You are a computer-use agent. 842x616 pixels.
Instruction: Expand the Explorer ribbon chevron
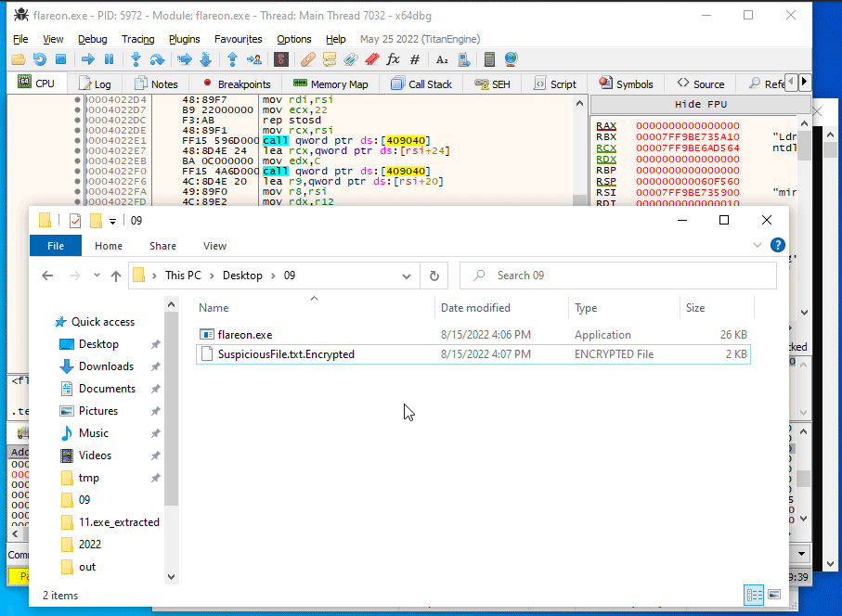[758, 245]
